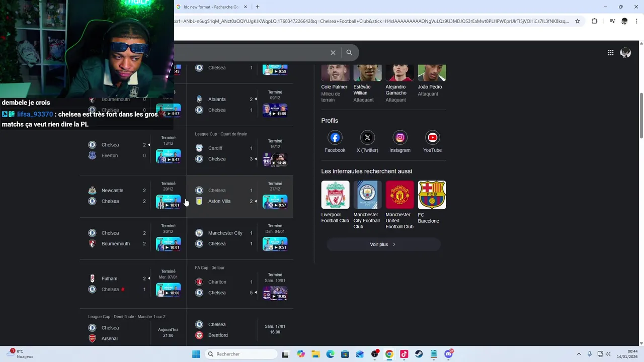Open Task View from the taskbar

tap(285, 354)
